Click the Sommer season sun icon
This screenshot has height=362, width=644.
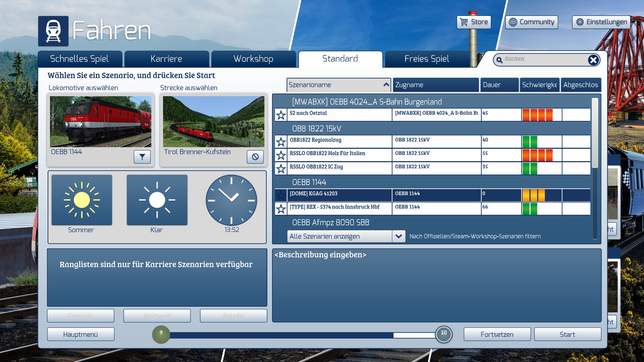[82, 200]
